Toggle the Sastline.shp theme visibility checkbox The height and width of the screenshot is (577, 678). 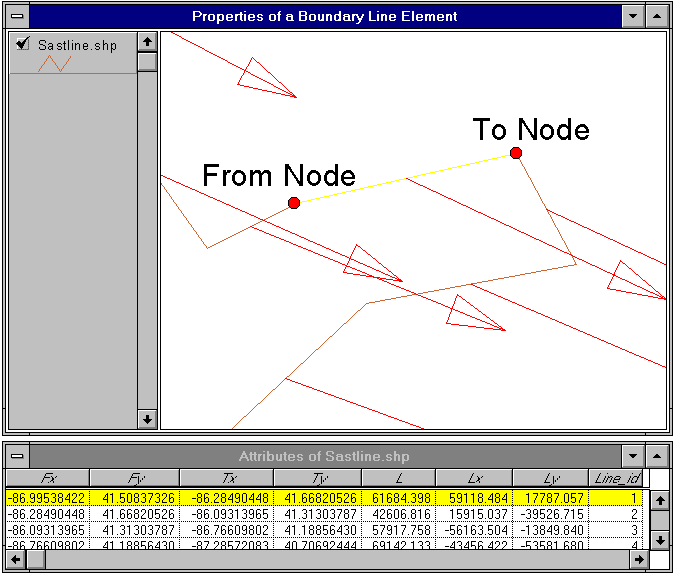point(23,45)
